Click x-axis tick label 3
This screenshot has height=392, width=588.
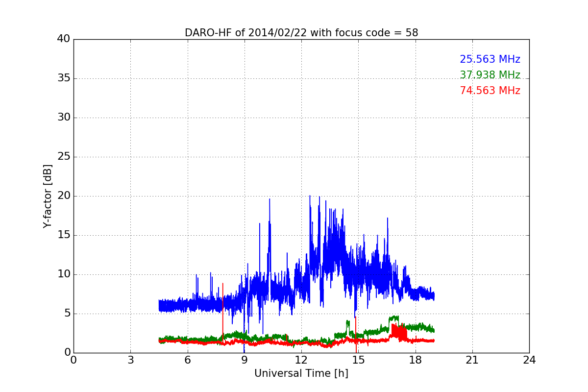pos(130,360)
